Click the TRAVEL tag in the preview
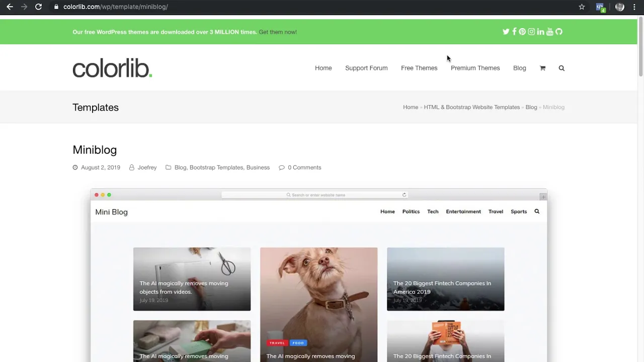 pos(277,343)
